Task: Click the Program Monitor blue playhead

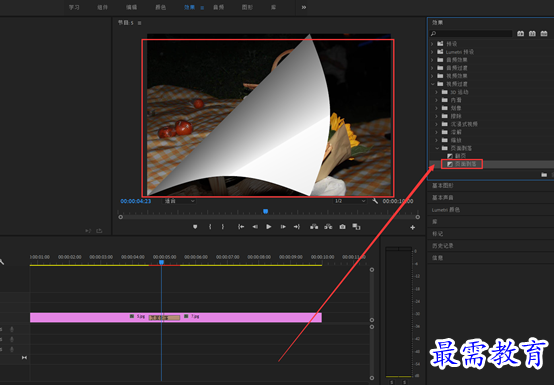Action: pos(265,211)
